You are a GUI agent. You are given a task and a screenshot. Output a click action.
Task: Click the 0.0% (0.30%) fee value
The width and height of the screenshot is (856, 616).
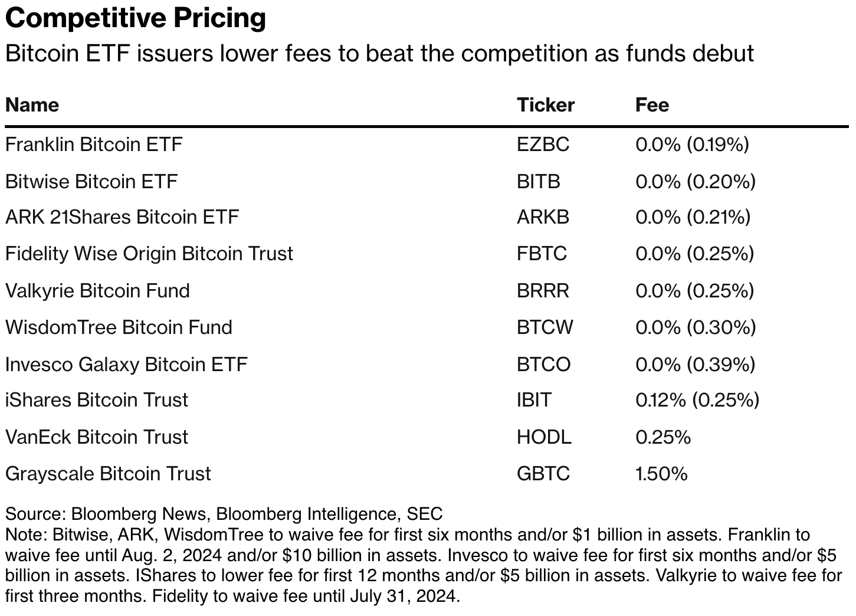(696, 327)
